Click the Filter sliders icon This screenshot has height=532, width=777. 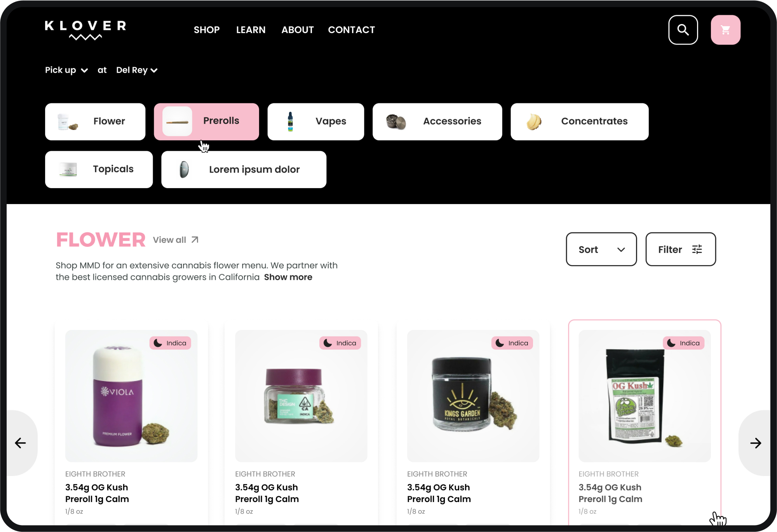click(x=697, y=249)
